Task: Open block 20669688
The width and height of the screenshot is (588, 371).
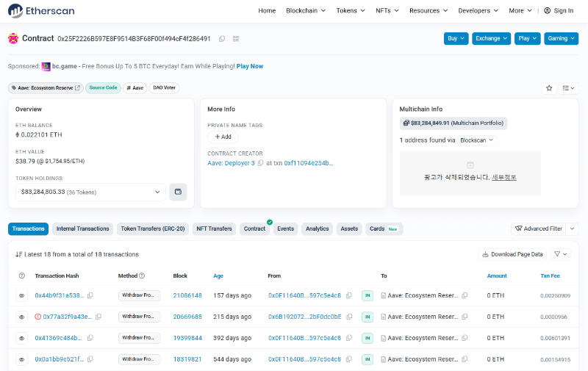Action: (x=187, y=317)
